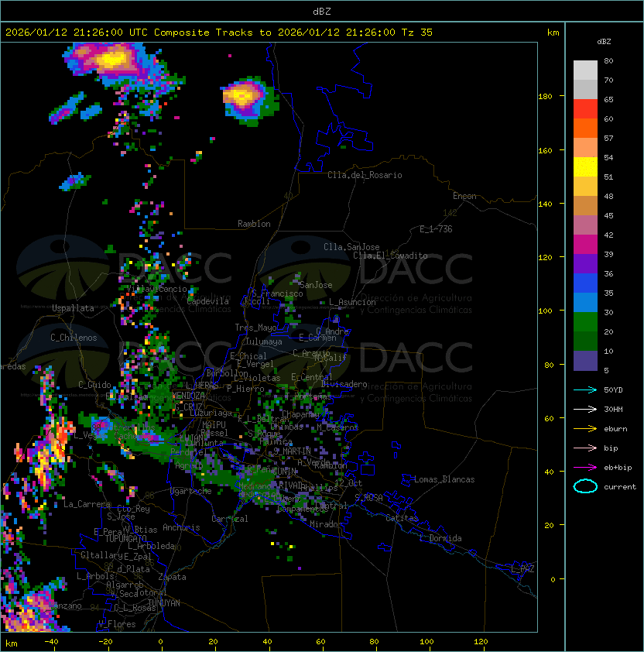Click the 'Uspallata' place label
The width and height of the screenshot is (644, 652).
coord(73,308)
